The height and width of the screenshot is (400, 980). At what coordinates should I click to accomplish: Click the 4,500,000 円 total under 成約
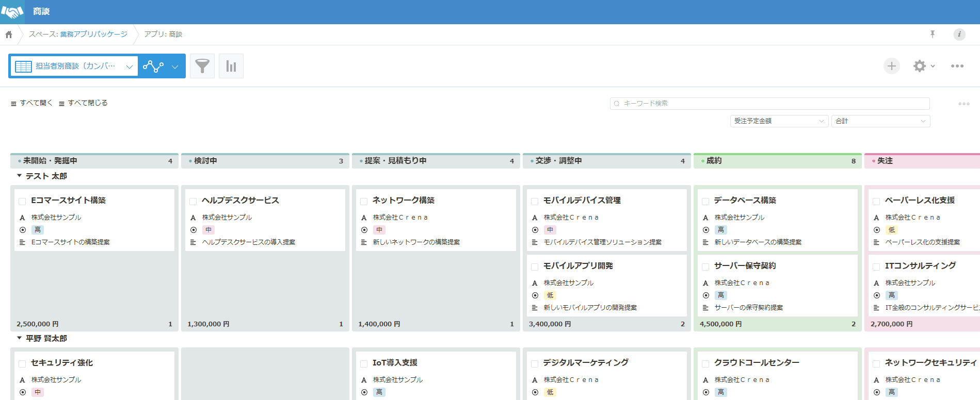721,324
